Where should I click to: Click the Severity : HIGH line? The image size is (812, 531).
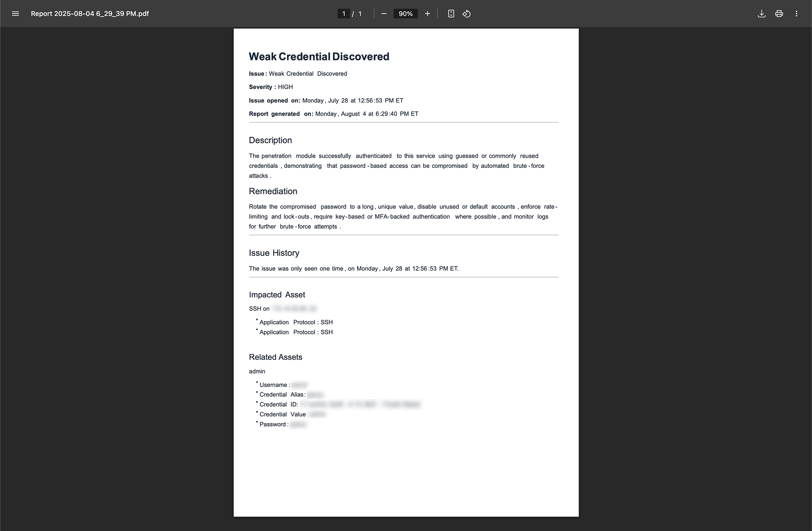pyautogui.click(x=271, y=87)
